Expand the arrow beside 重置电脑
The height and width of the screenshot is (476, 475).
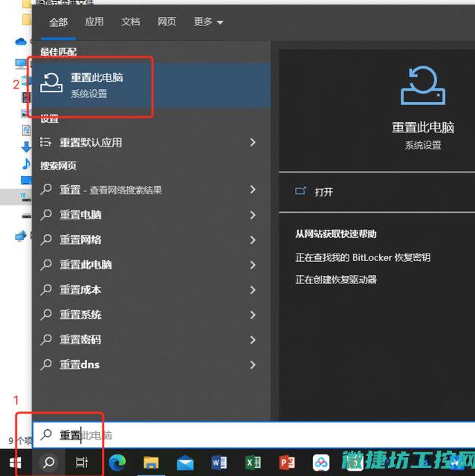253,215
